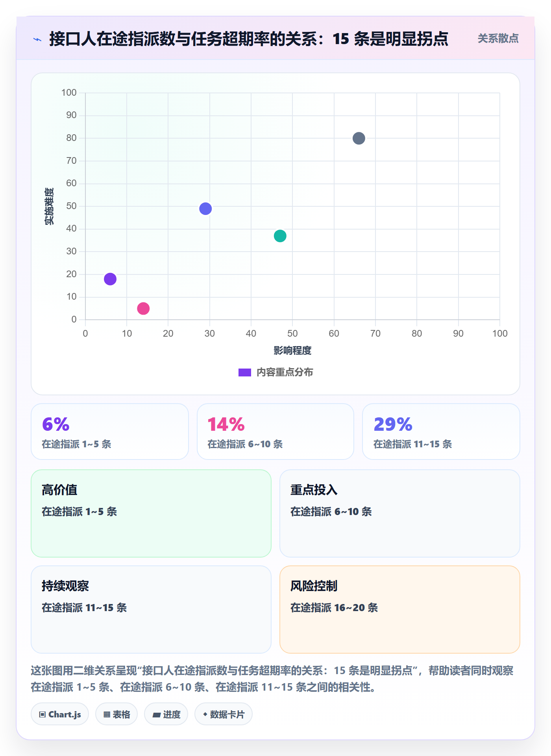Select the pink scatter point near x=14
The image size is (551, 756).
click(x=143, y=308)
